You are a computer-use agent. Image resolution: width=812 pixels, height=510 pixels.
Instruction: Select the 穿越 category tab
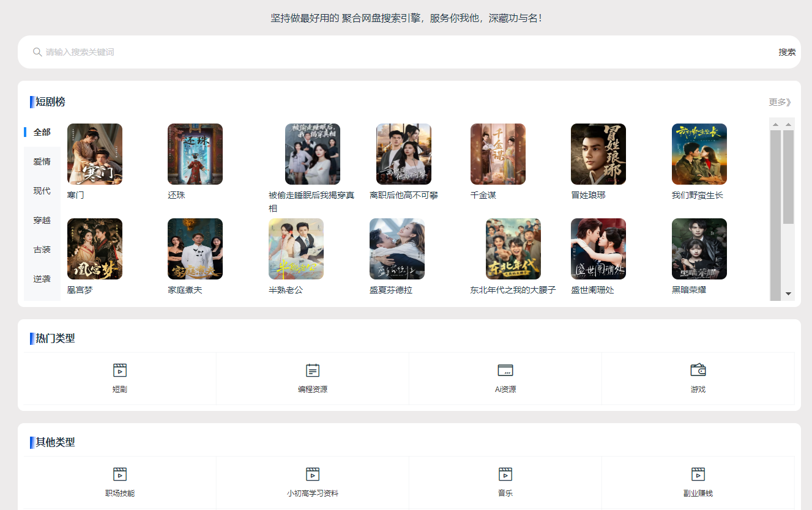pos(42,220)
